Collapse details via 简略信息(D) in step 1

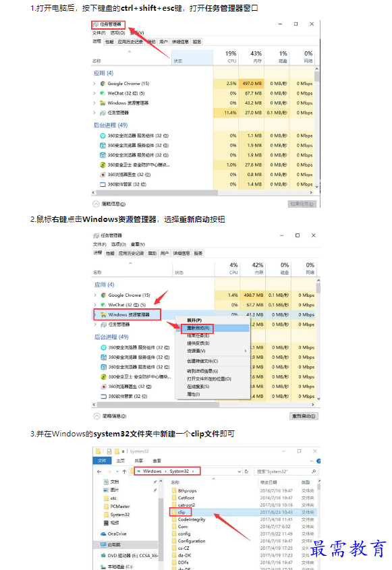[x=109, y=204]
